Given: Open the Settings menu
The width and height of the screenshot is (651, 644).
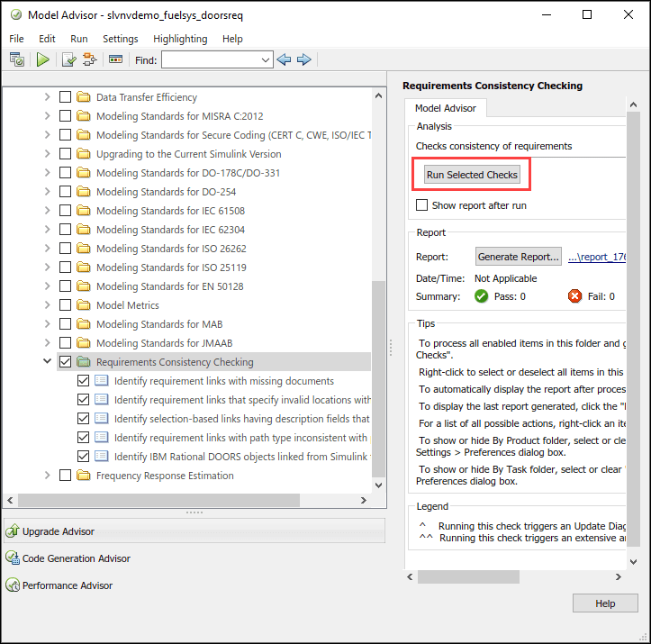Looking at the screenshot, I should 121,39.
